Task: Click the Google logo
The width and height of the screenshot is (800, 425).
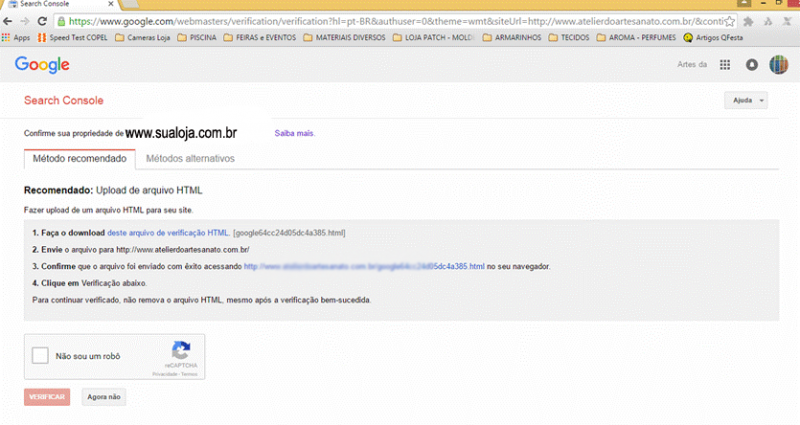Action: 42,65
